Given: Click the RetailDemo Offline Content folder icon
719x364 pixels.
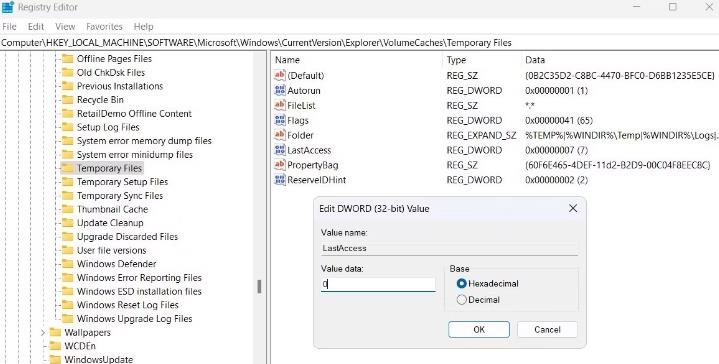Looking at the screenshot, I should [x=67, y=114].
